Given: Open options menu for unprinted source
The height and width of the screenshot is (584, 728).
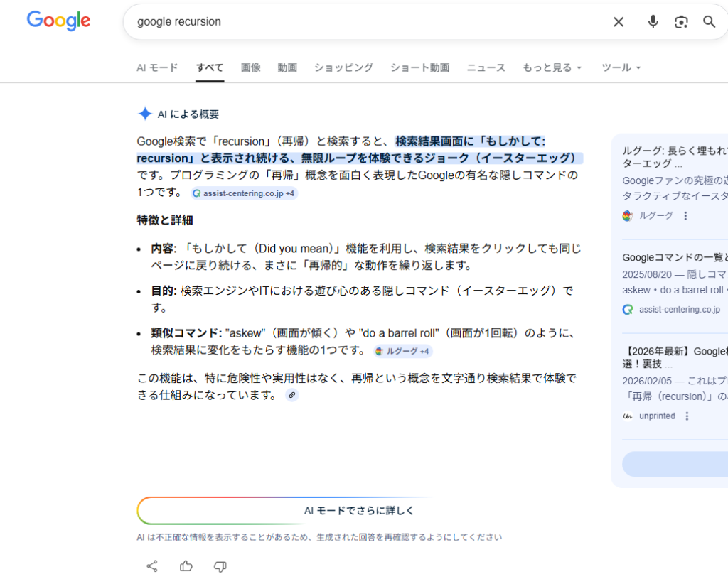Looking at the screenshot, I should click(687, 416).
